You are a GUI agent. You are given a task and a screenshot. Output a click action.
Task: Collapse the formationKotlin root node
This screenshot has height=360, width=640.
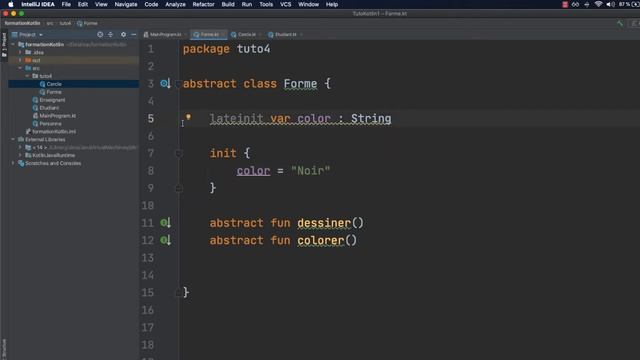click(13, 44)
